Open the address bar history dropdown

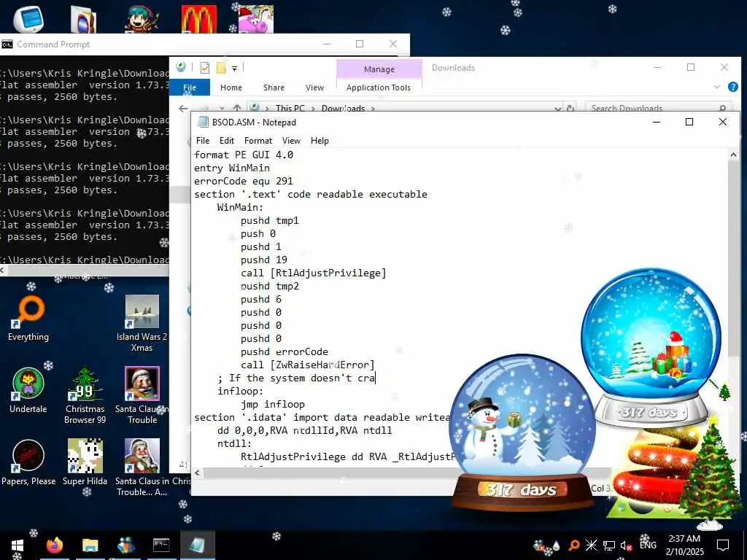[558, 109]
